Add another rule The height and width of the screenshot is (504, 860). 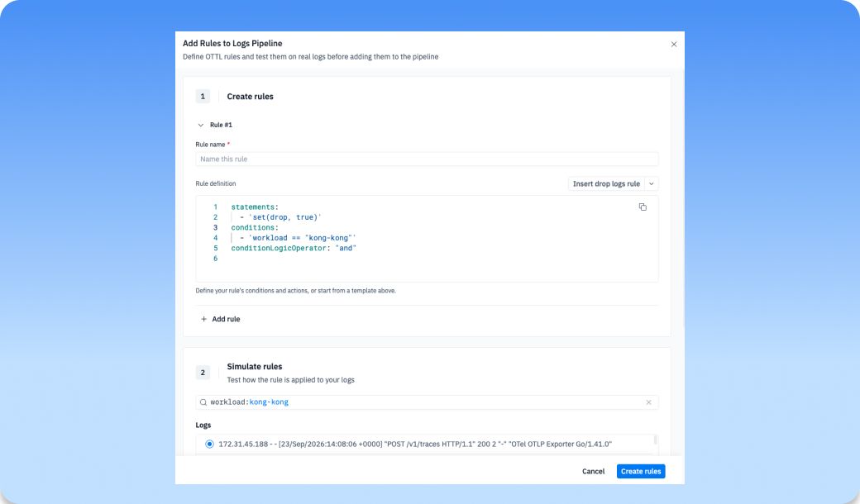pos(221,319)
